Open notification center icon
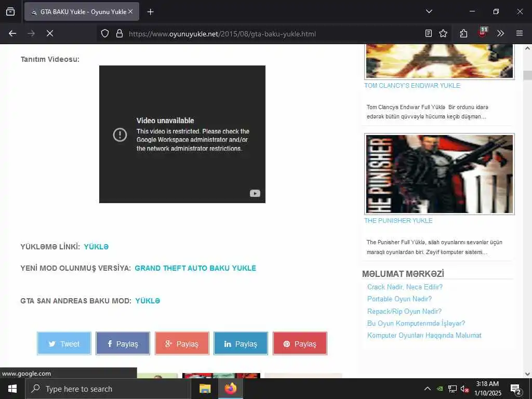Screen dimensions: 532x399 pyautogui.click(x=516, y=390)
